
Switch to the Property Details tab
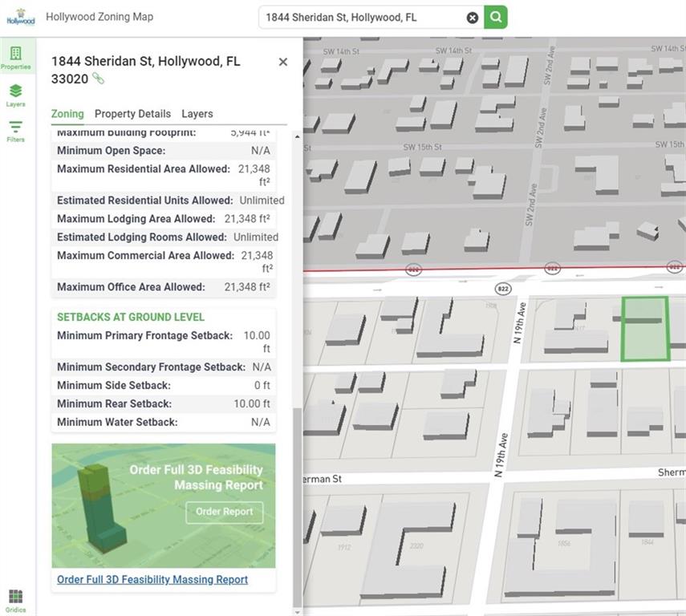pyautogui.click(x=132, y=114)
